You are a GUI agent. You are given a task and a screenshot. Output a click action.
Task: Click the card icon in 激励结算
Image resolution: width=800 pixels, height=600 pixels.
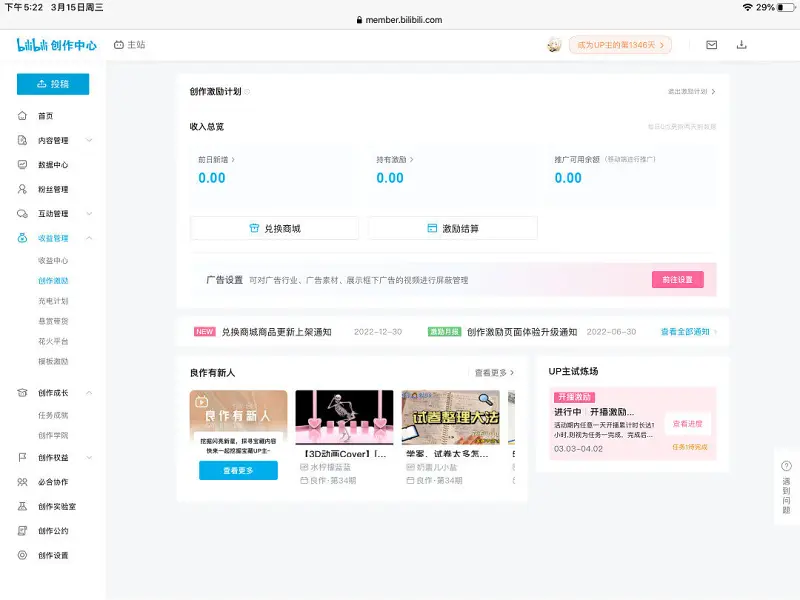432,228
